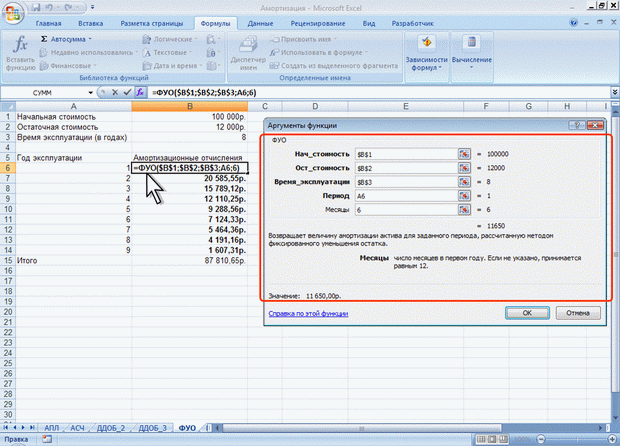Open the Name Manager (Диспетчер имен)
Screen dimensions: 620x446
pos(248,52)
